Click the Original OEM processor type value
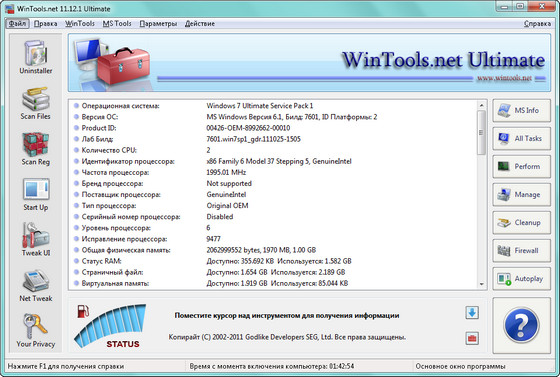Screen dimensions: 560x377 click(227, 205)
